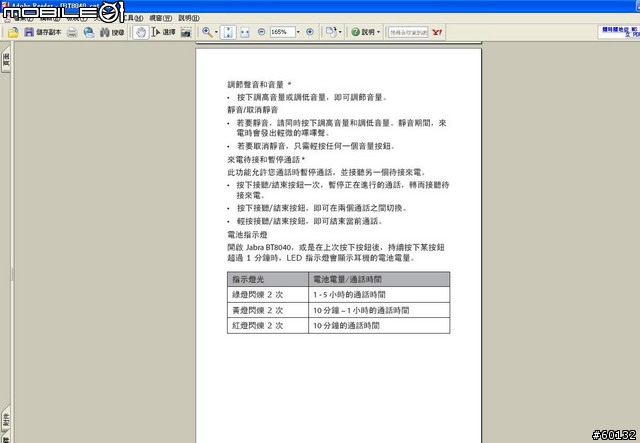640x443 pixels.
Task: Select the Hand tool
Action: 140,32
